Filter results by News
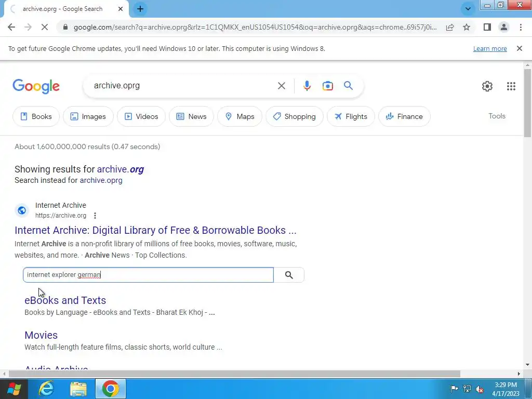This screenshot has height=399, width=532. [x=191, y=116]
